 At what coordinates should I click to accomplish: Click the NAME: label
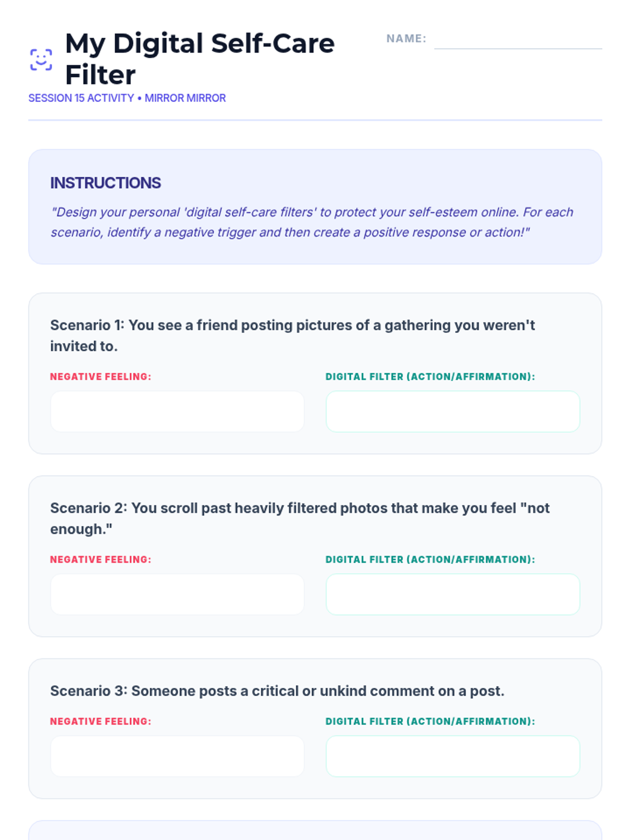(406, 38)
